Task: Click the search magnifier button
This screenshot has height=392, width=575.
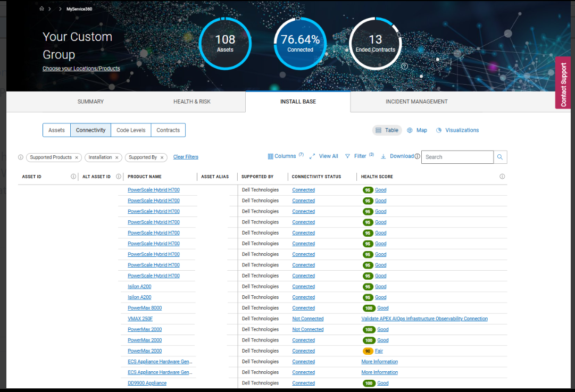Action: (x=500, y=157)
